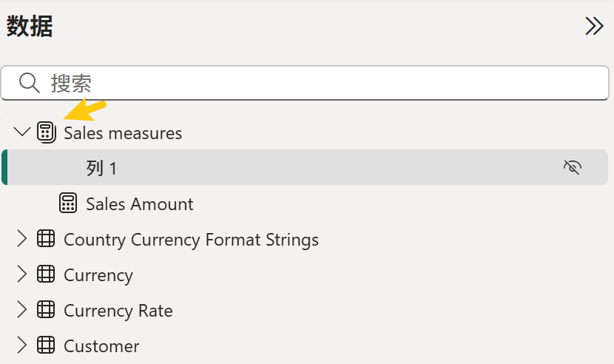Collapse the data pane using double-arrow icon
This screenshot has width=614, height=364.
point(594,26)
